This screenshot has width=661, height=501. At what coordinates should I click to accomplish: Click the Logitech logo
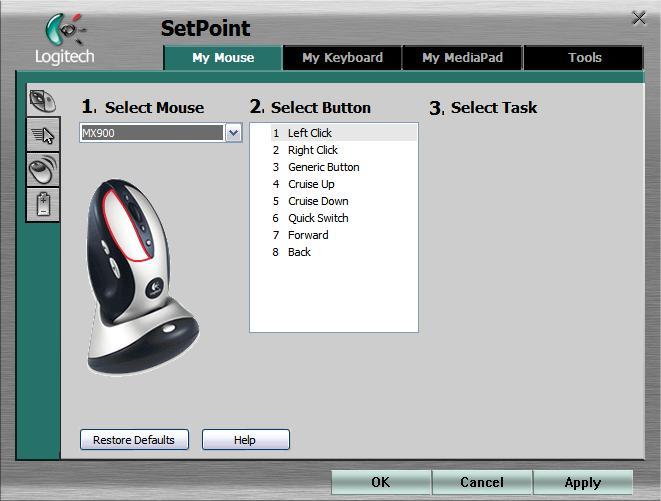point(64,40)
